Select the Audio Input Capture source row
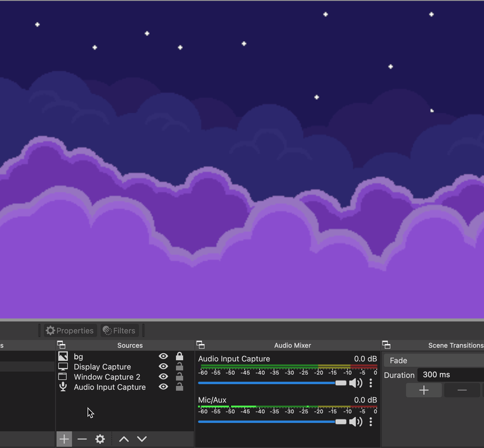The width and height of the screenshot is (484, 448). pyautogui.click(x=109, y=387)
